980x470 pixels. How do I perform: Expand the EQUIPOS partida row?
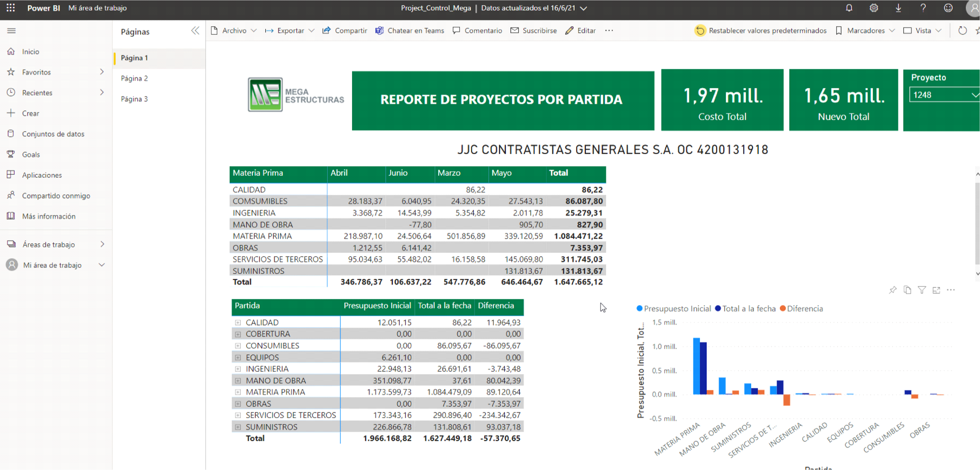point(238,358)
